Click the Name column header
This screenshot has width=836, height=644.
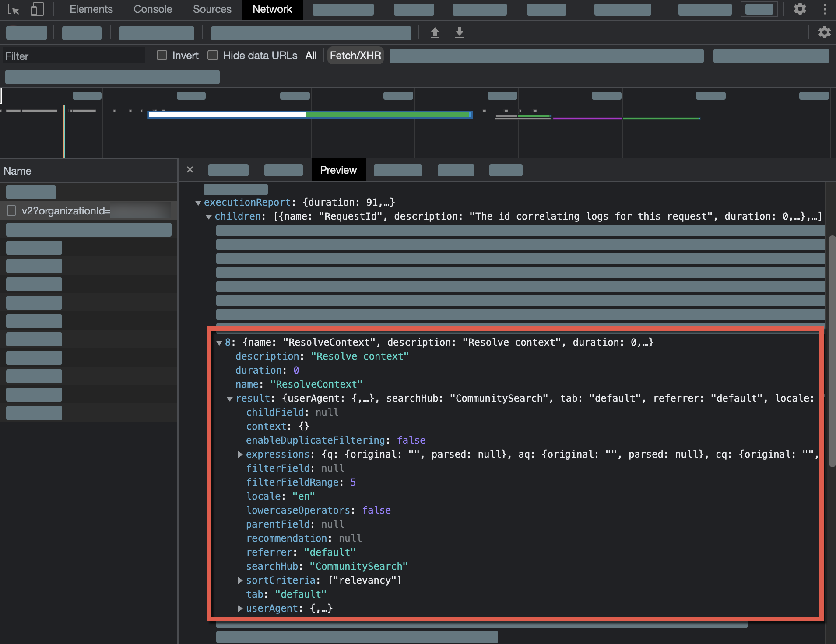[x=88, y=171]
